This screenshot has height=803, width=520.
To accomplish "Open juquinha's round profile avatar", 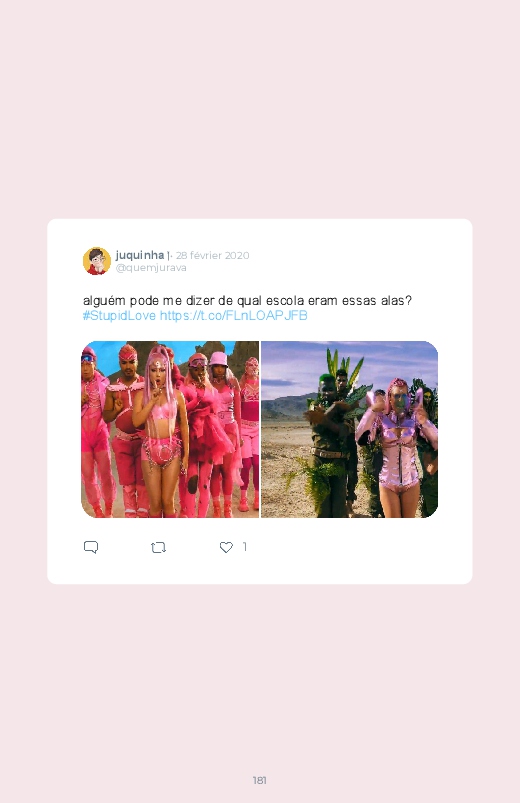I will point(97,261).
